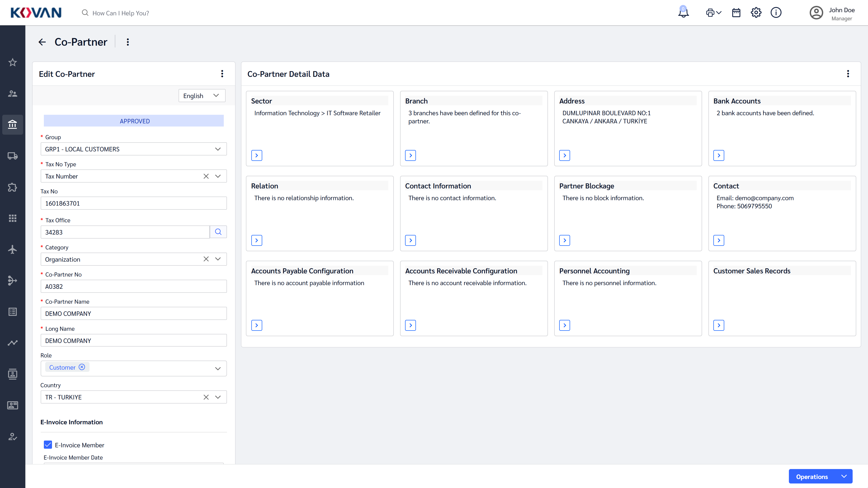The image size is (868, 488).
Task: Clear the Tax No Type selection
Action: [206, 176]
